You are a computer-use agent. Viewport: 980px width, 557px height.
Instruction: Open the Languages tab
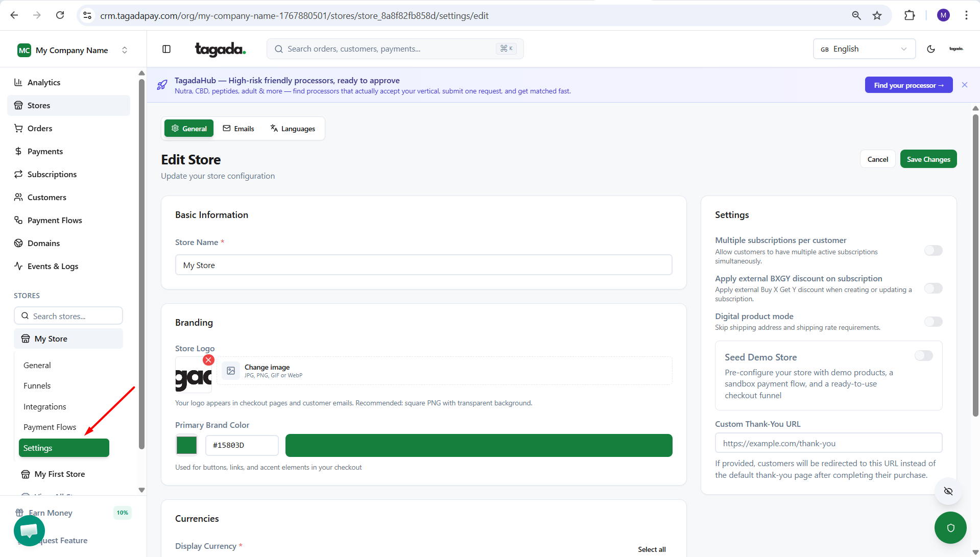pos(293,129)
